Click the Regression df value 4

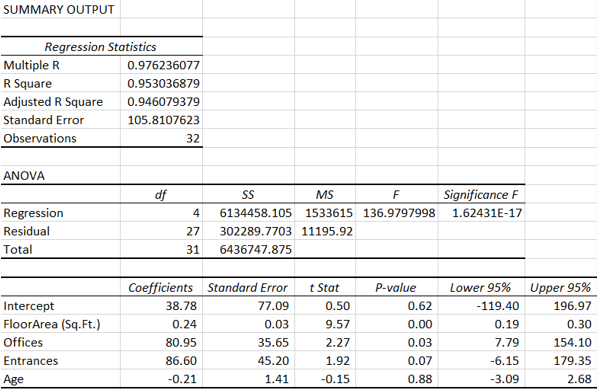196,213
